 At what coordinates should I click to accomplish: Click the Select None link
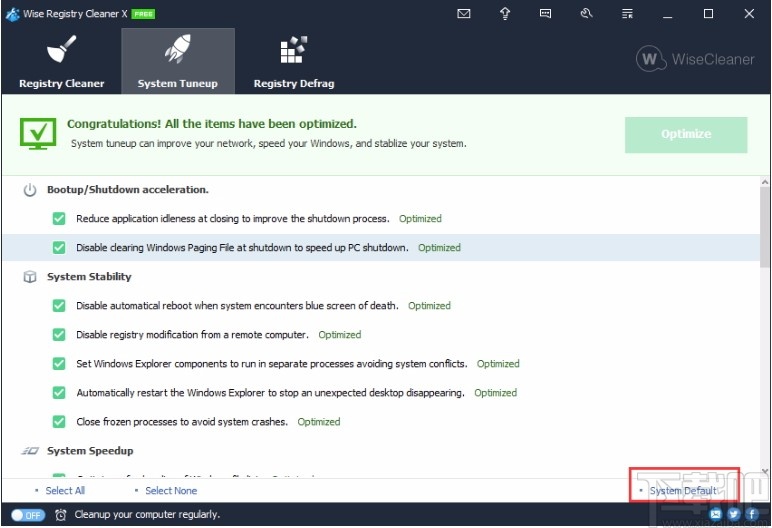171,491
